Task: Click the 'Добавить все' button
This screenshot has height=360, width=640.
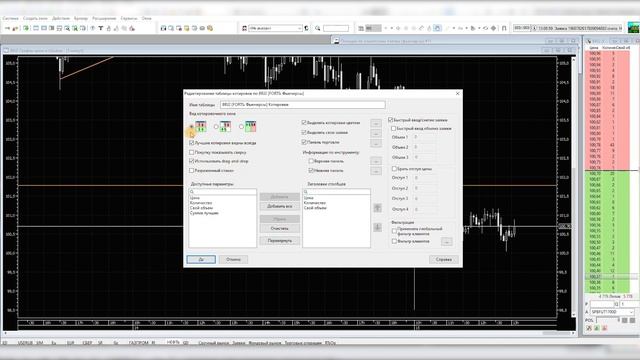Action: tap(280, 207)
